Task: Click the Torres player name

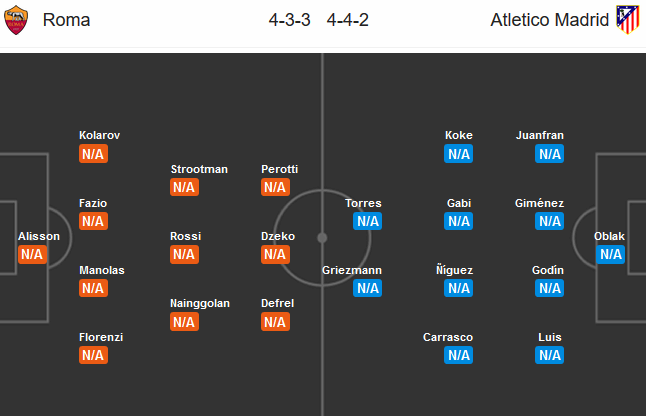Action: (363, 203)
